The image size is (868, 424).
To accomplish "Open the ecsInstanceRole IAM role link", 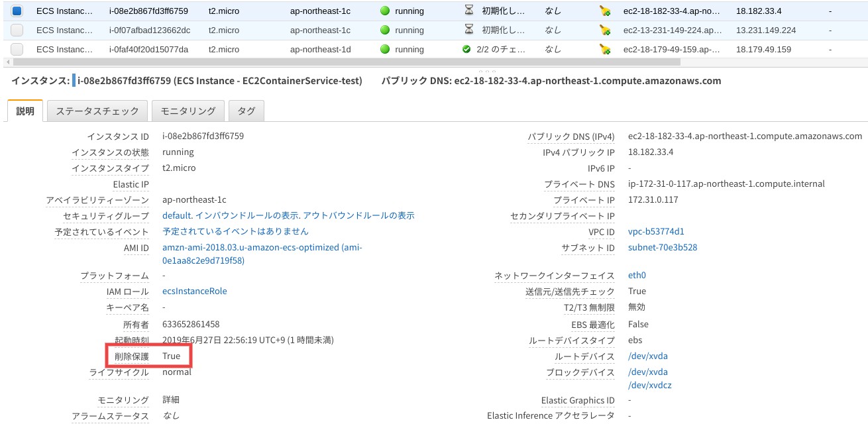I will (x=195, y=291).
